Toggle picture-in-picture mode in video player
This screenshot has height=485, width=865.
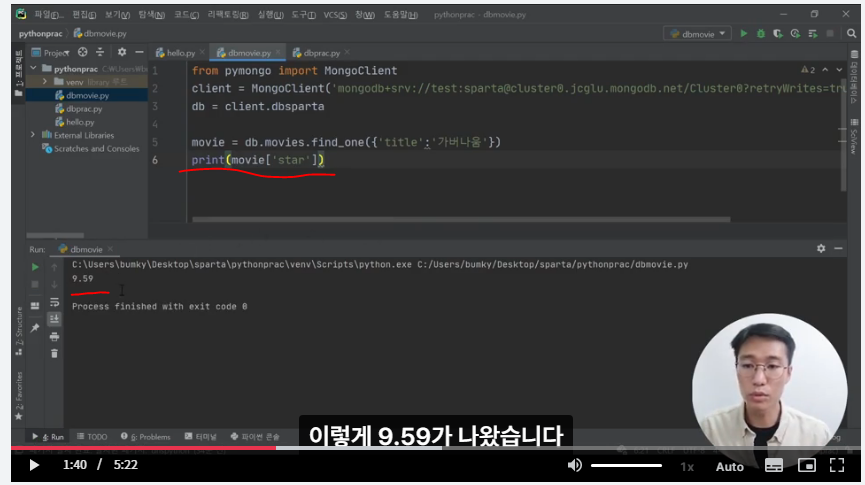[807, 466]
